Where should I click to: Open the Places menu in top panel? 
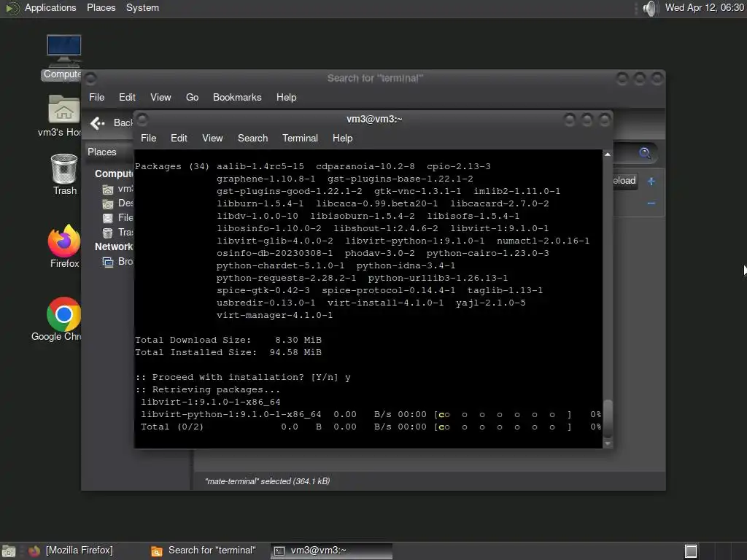tap(101, 8)
